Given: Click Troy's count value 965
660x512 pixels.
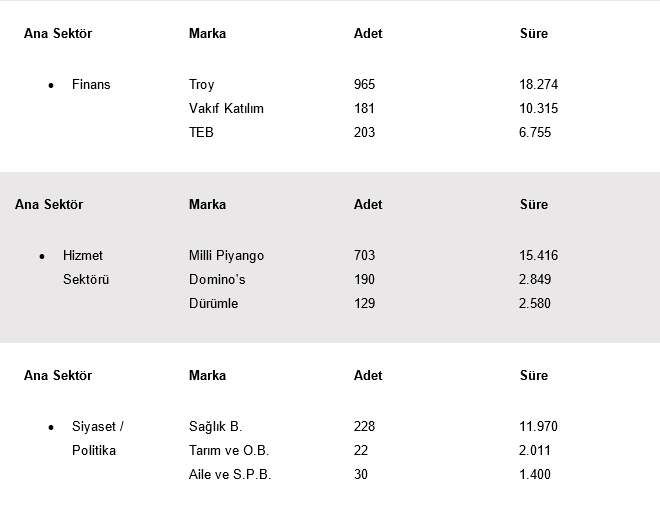Looking at the screenshot, I should click(365, 85).
